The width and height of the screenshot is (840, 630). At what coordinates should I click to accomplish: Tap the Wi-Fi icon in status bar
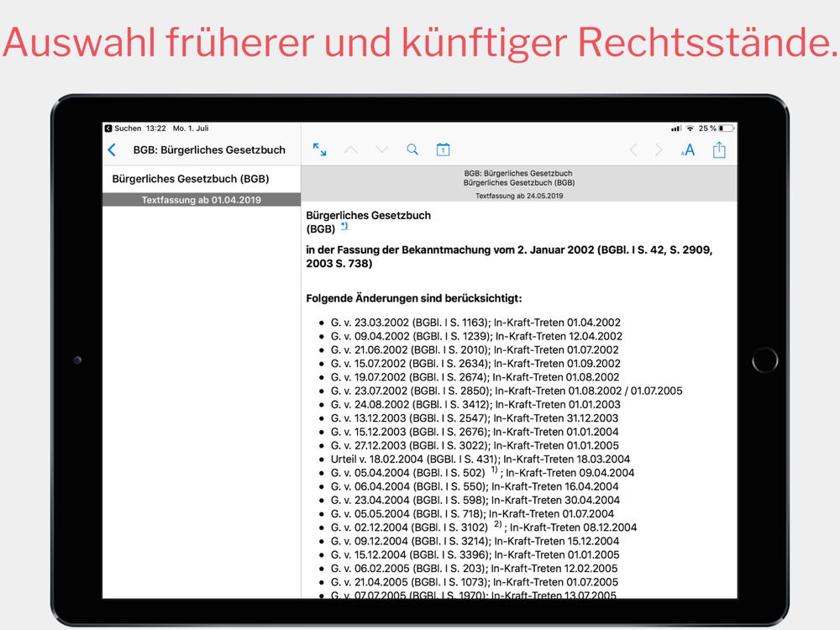coord(690,129)
